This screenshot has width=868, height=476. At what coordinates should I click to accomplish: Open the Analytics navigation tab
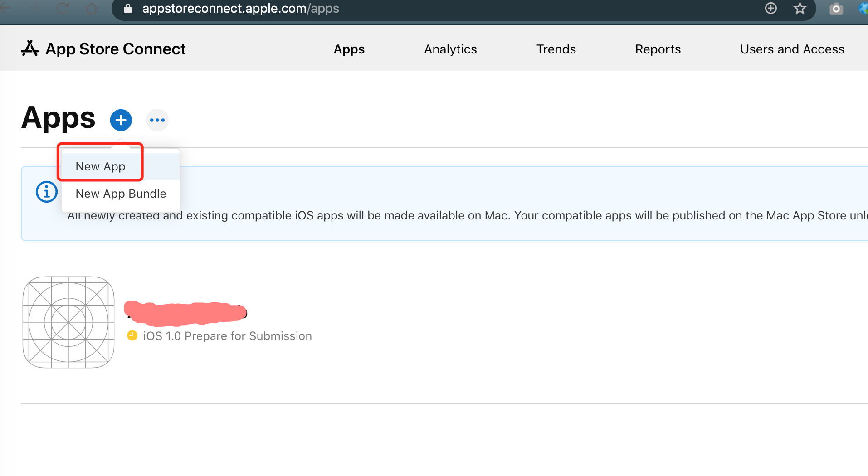point(450,49)
